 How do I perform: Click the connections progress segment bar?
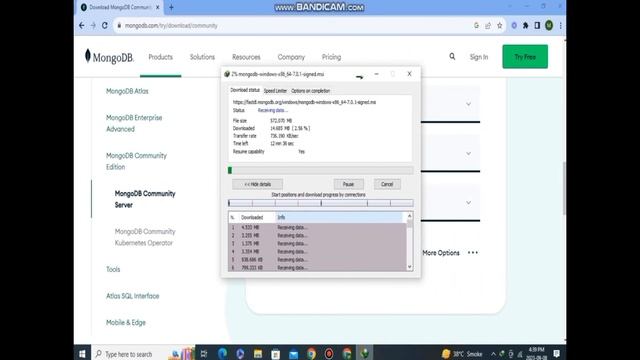(x=320, y=203)
